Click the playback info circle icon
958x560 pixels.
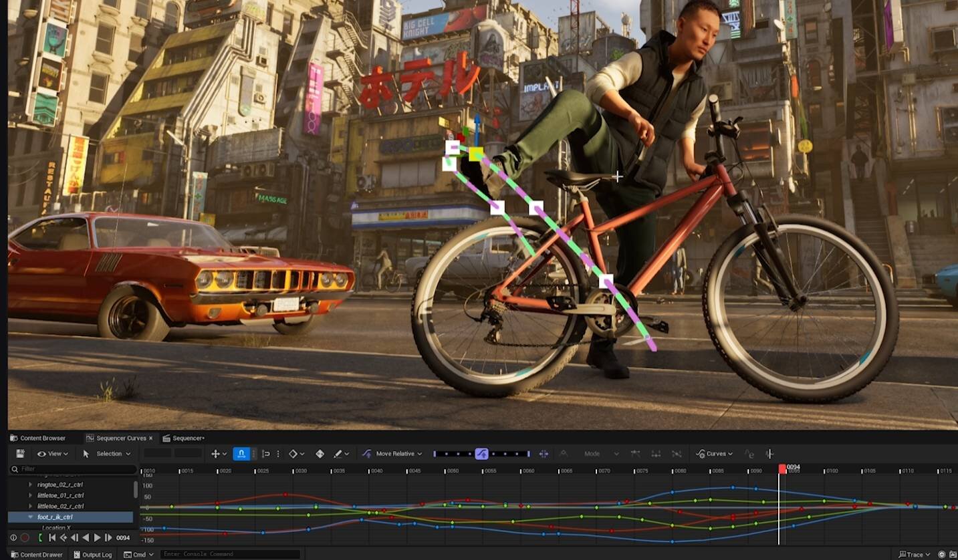pos(13,537)
